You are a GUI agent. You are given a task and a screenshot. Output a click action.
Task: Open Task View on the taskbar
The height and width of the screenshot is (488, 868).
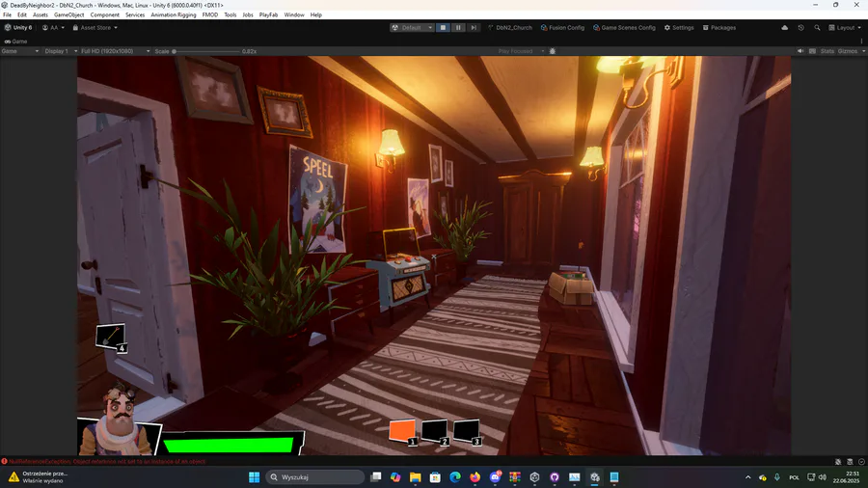[x=376, y=477]
